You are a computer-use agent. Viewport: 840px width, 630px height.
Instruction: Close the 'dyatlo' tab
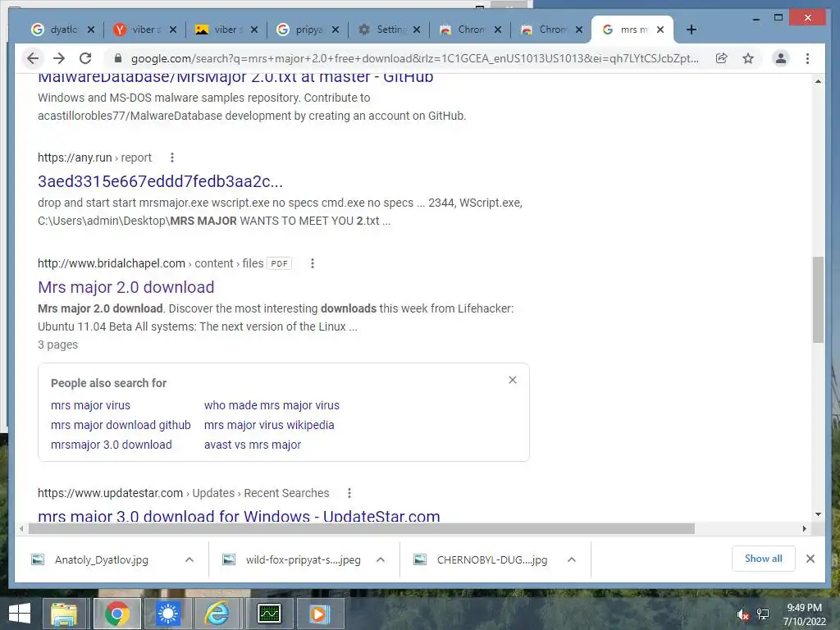tap(91, 30)
